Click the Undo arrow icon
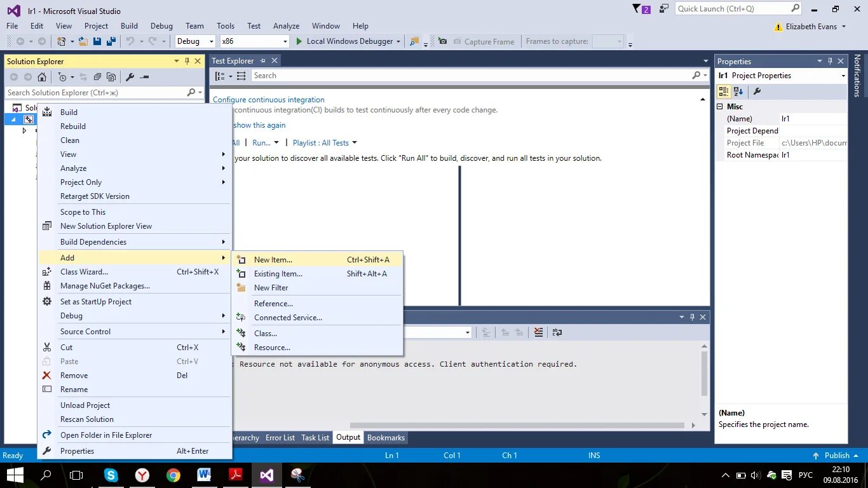 point(130,41)
